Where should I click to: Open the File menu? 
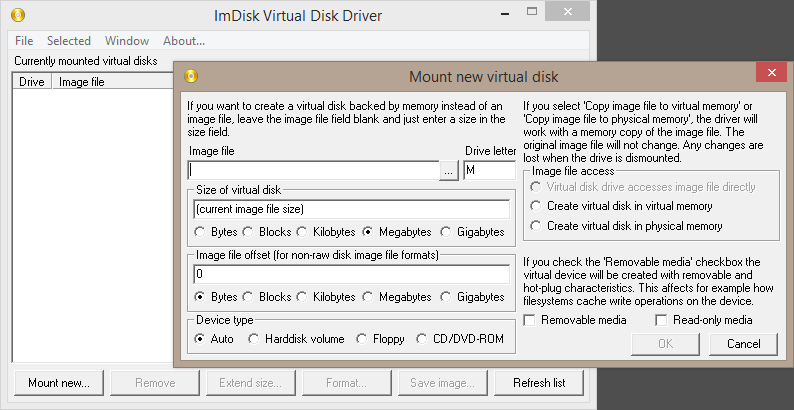tap(24, 41)
